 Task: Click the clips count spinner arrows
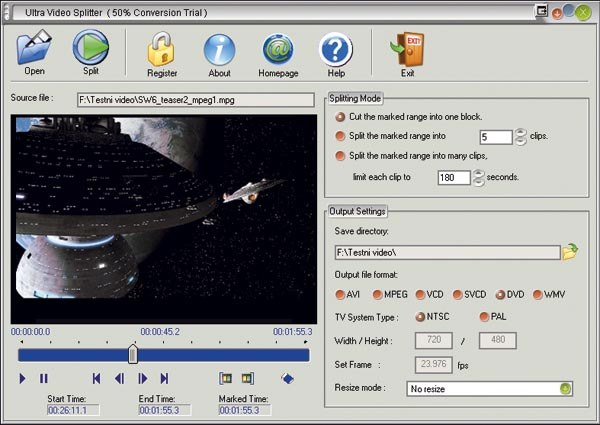tap(520, 137)
